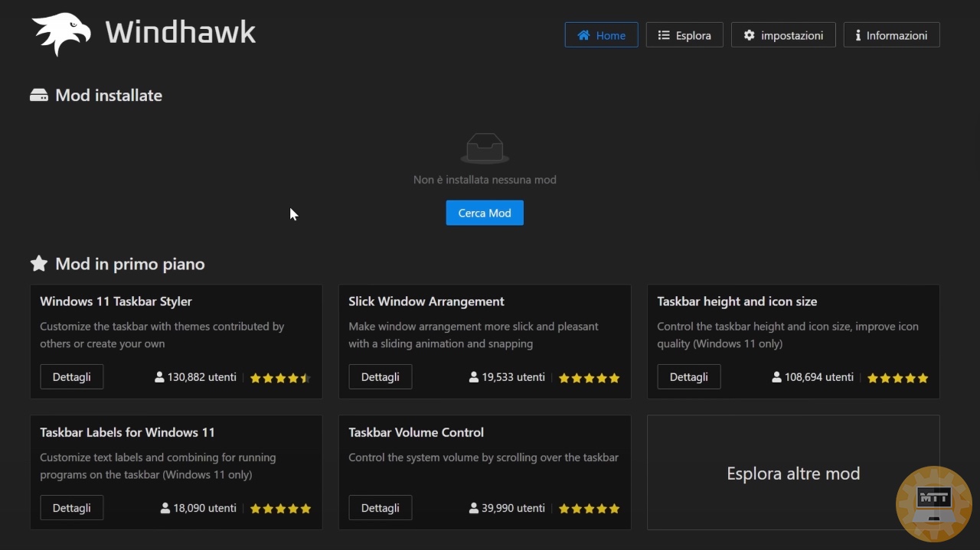Click the Slick Window Arrangement title
Screen dimensions: 980x550
pyautogui.click(x=426, y=301)
